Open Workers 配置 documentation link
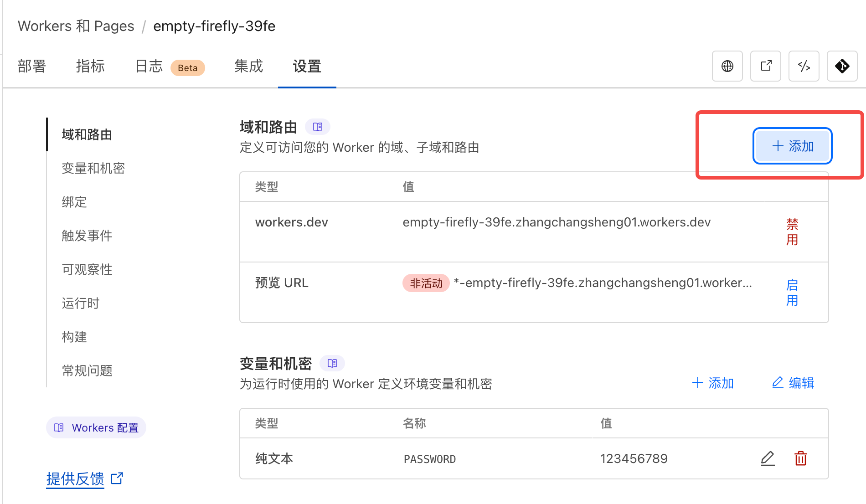 click(x=96, y=427)
